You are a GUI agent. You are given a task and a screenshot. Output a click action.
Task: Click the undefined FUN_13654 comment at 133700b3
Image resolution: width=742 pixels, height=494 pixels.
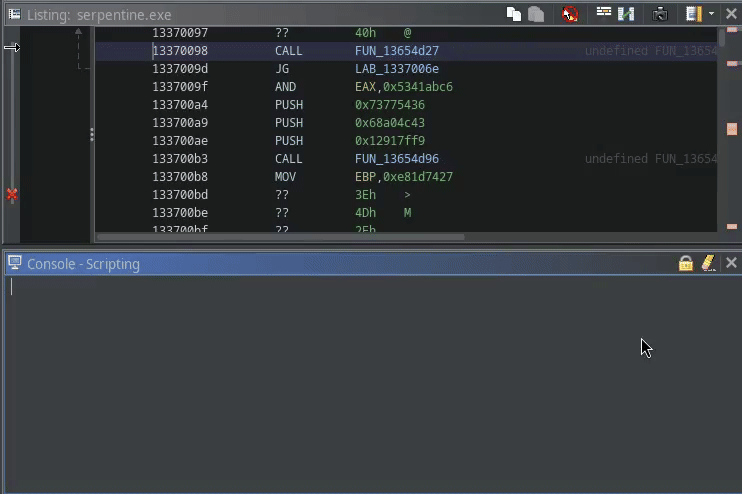(x=651, y=159)
